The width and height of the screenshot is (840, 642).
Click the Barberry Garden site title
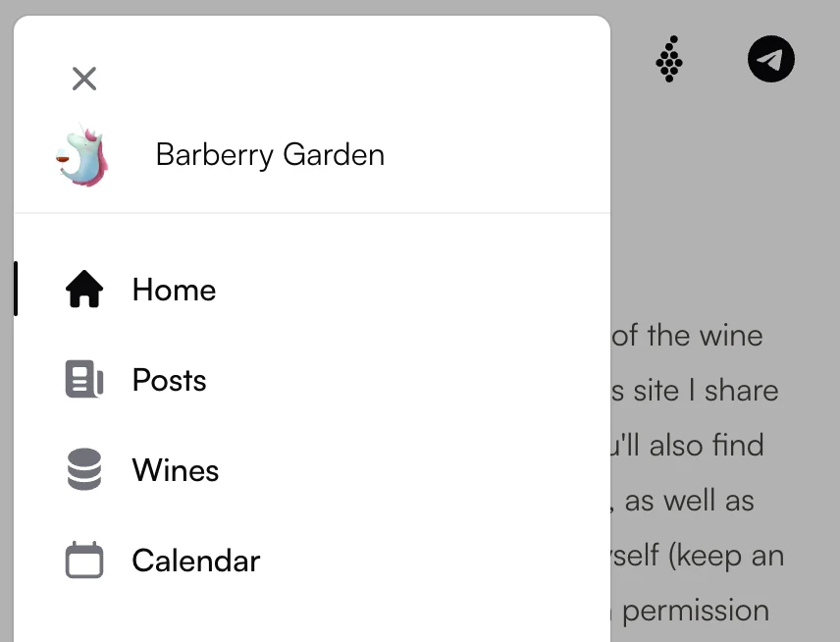pos(270,154)
